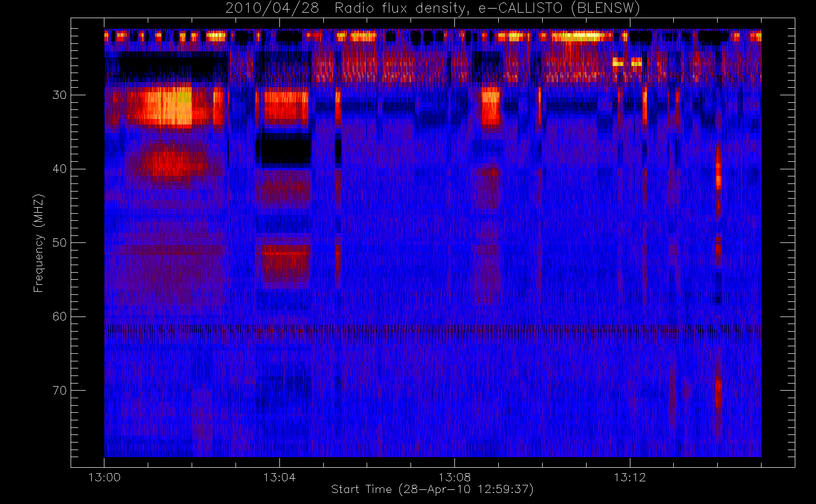Viewport: 816px width, 504px height.
Task: Click the '70' frequency tick label
Action: pyautogui.click(x=60, y=391)
